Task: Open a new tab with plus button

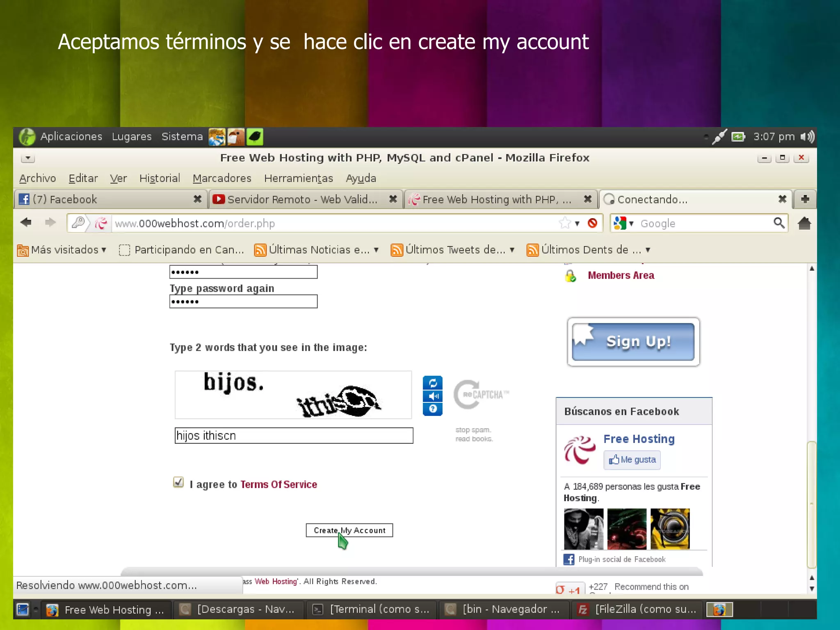Action: [x=805, y=199]
